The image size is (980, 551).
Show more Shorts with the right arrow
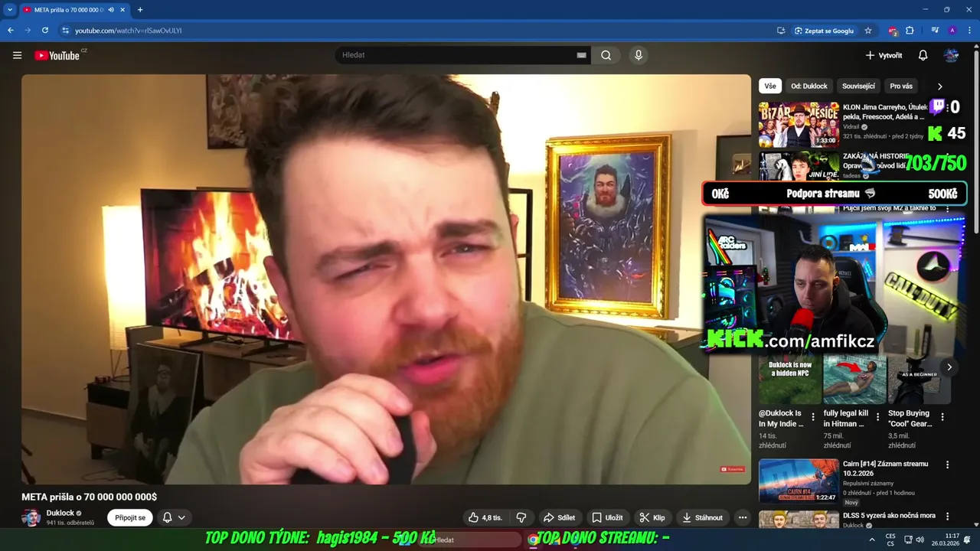pos(949,367)
